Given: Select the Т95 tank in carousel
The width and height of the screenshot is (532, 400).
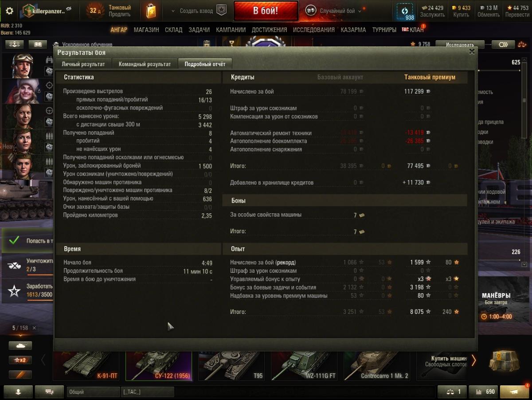Looking at the screenshot, I should click(231, 365).
